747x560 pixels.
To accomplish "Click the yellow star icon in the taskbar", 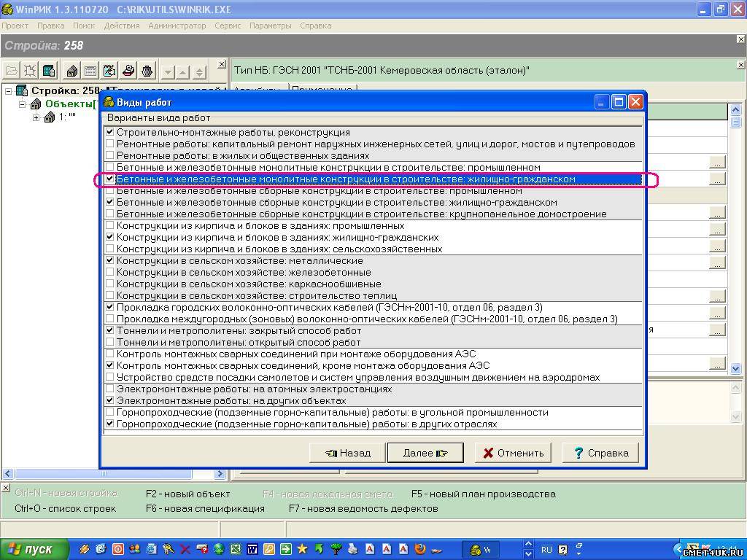I will pyautogui.click(x=302, y=549).
